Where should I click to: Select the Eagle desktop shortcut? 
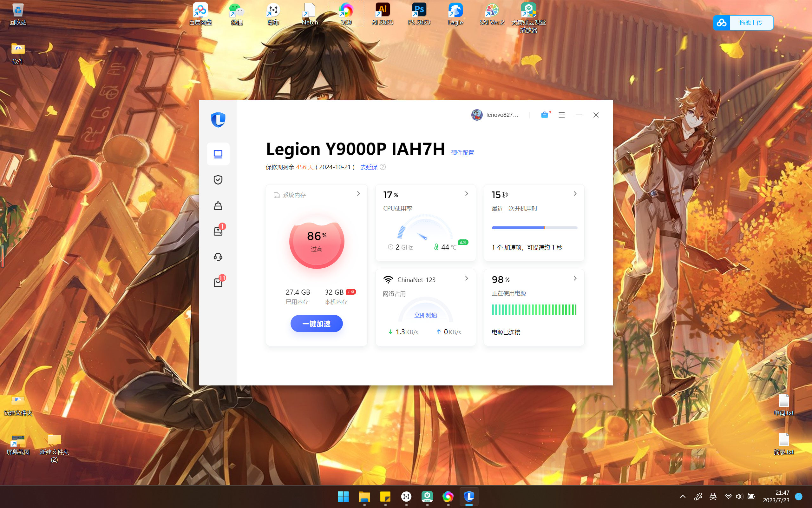(x=455, y=15)
